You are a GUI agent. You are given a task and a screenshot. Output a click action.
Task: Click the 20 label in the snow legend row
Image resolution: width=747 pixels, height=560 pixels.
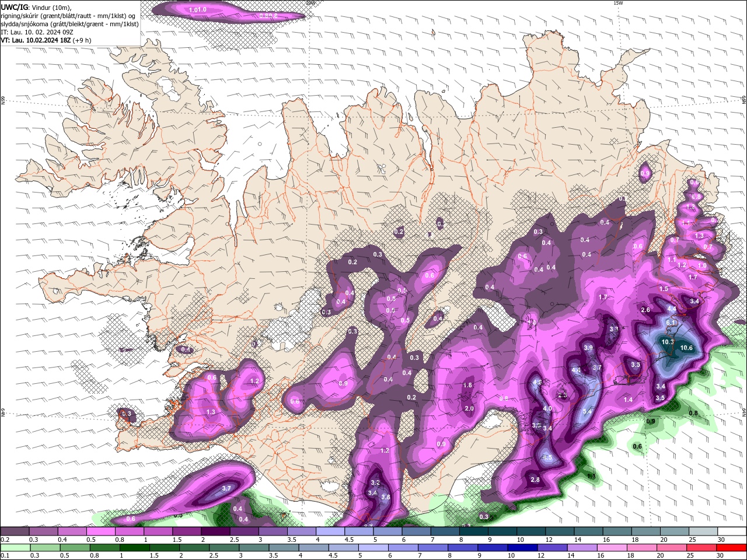(664, 540)
